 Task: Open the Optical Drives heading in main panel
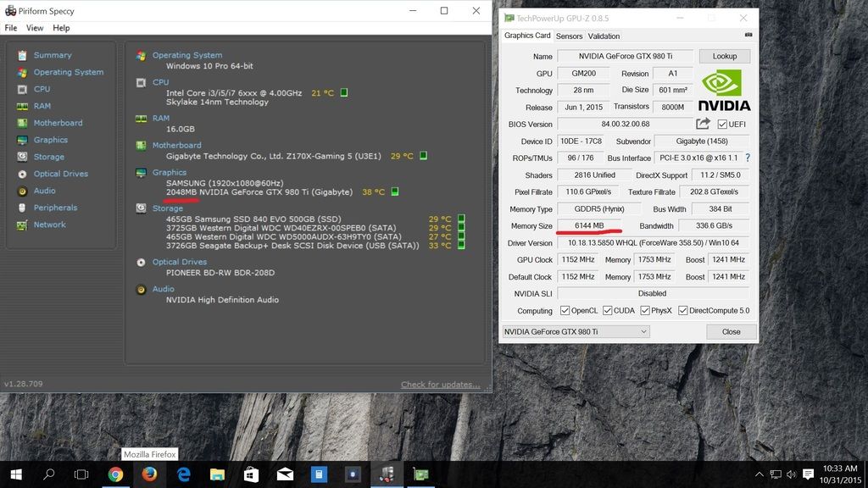[180, 262]
